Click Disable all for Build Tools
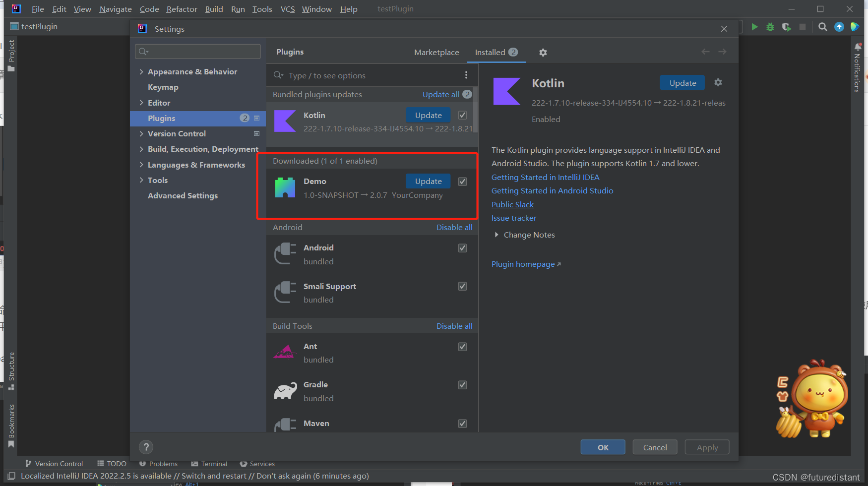The width and height of the screenshot is (868, 486). tap(454, 326)
